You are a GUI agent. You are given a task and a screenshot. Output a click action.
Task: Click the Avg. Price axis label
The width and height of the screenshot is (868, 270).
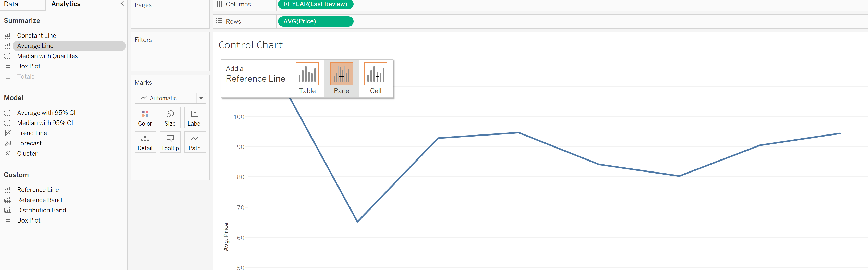226,237
